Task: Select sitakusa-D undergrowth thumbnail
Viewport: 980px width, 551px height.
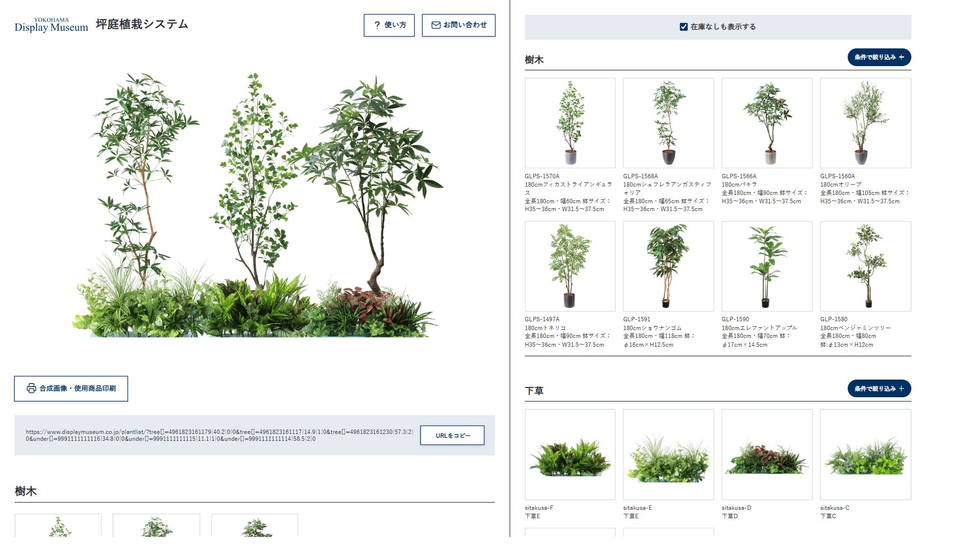Action: tap(767, 455)
